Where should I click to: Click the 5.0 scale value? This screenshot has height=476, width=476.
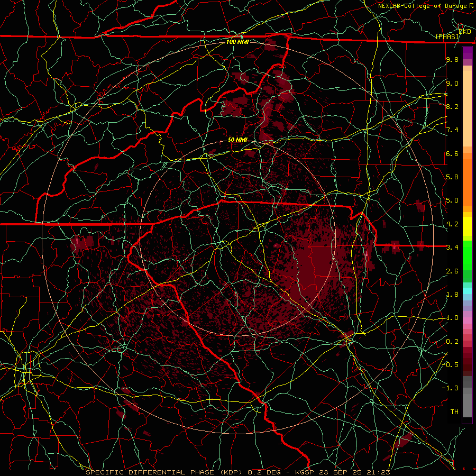[x=452, y=200]
